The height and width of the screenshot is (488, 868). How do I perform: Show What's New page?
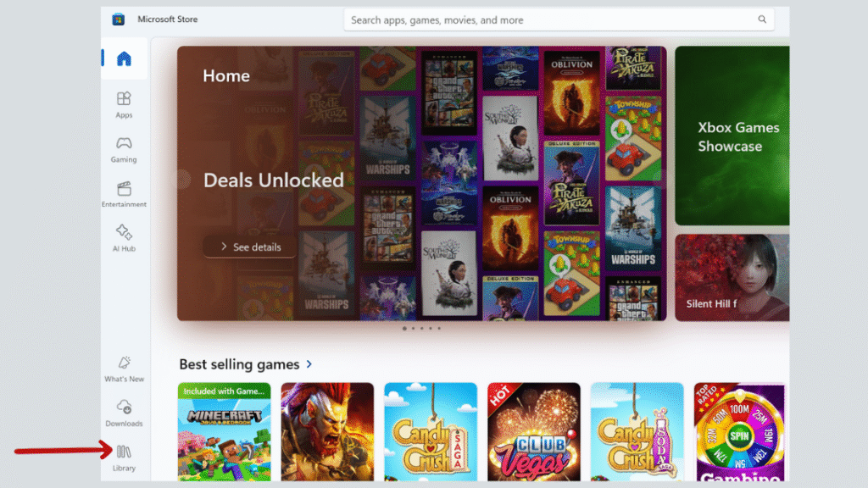coord(124,369)
